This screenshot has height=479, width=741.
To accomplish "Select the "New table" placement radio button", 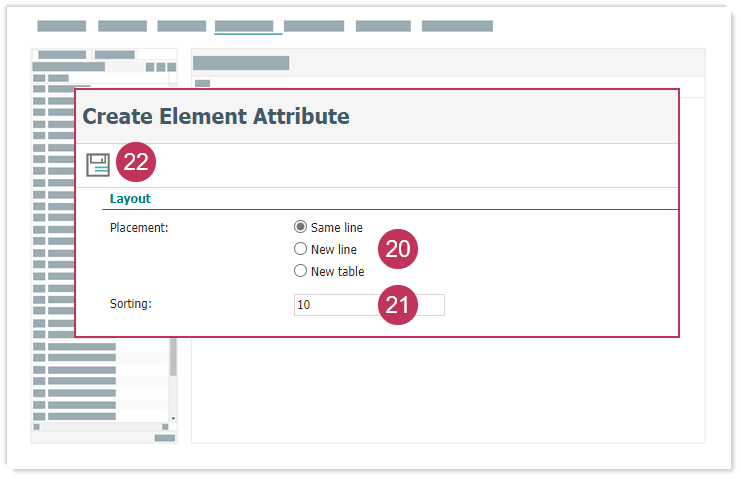I will pos(300,271).
